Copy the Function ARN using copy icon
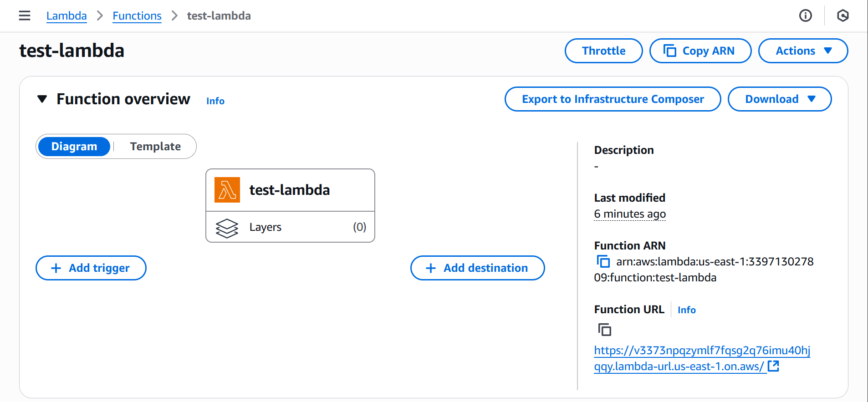Screen dimensions: 868x402 pyautogui.click(x=603, y=262)
